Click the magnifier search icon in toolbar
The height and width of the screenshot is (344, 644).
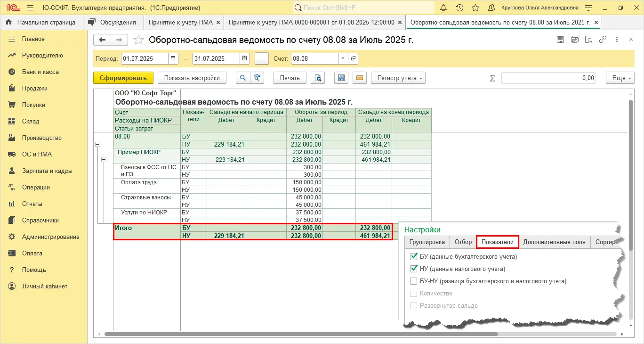243,78
